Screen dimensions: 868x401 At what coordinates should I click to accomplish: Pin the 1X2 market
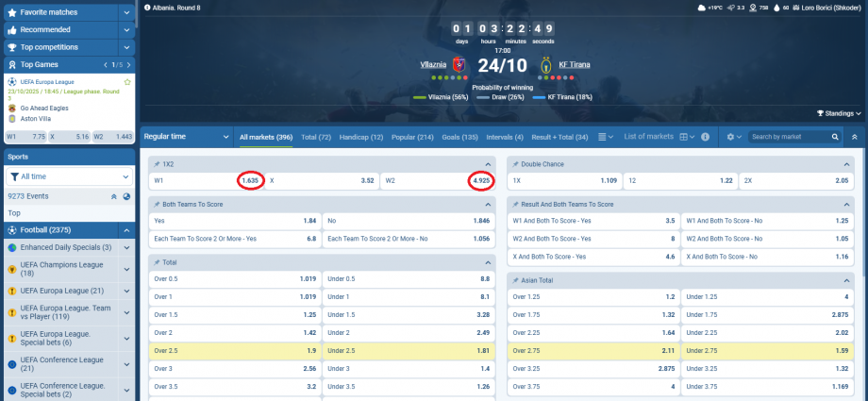coord(157,164)
